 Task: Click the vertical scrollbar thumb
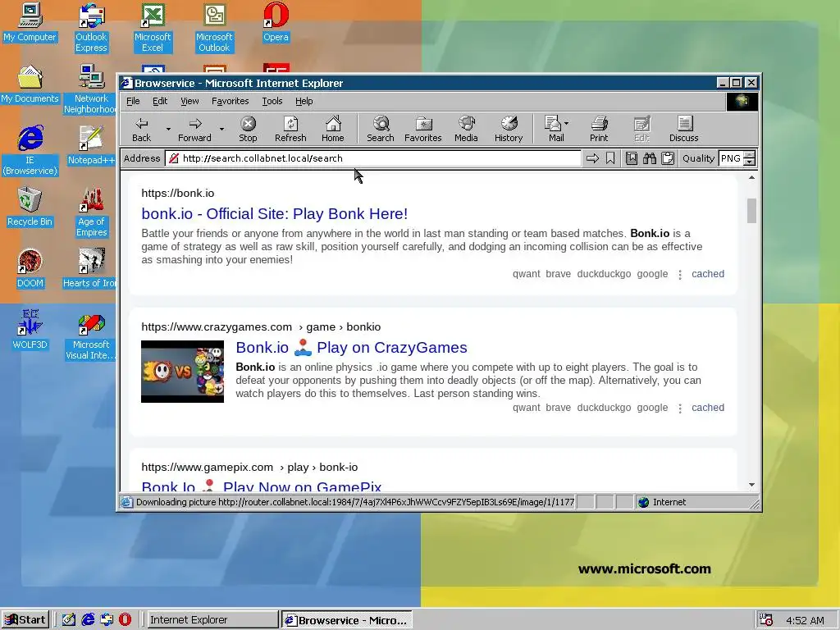[751, 211]
